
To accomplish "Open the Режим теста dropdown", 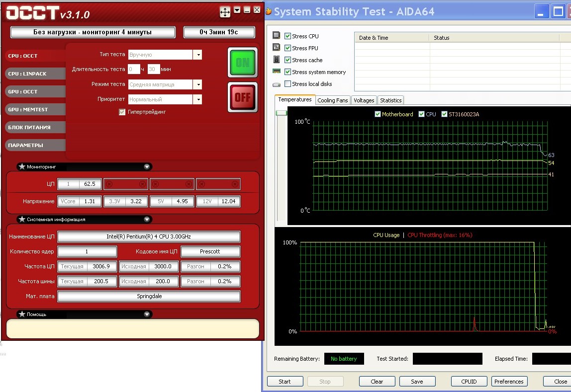I will [x=197, y=84].
